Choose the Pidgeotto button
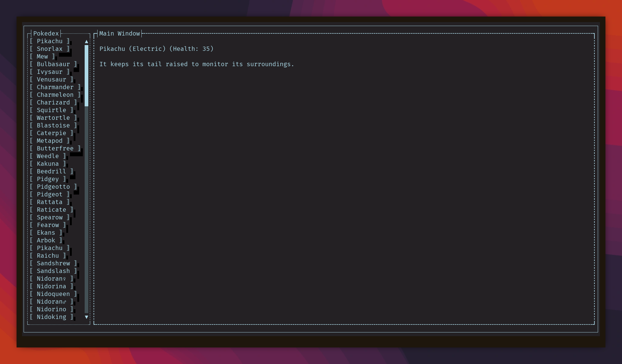The image size is (622, 364). [x=53, y=187]
